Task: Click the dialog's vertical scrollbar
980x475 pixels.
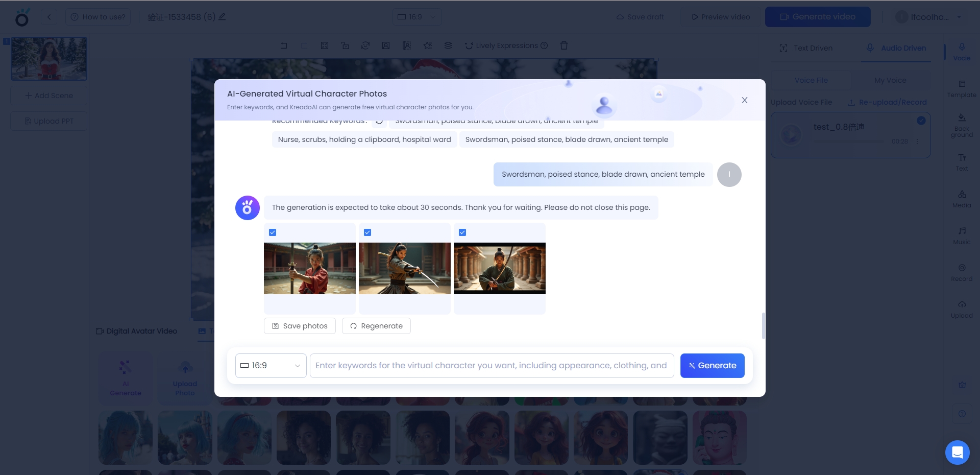Action: (763, 325)
